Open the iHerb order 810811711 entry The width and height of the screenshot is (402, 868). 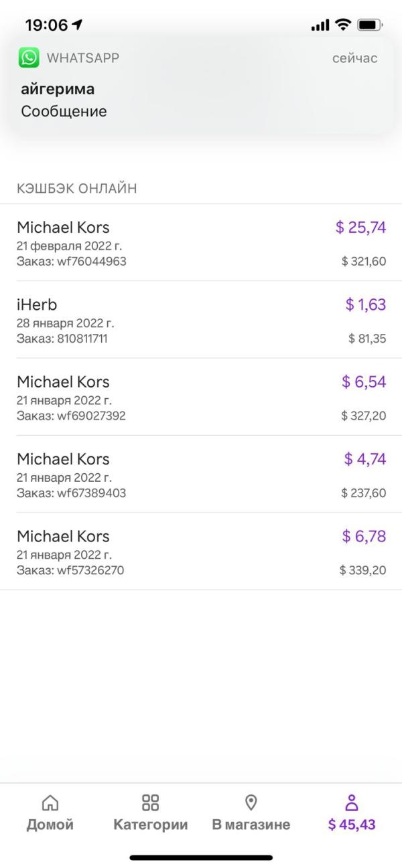point(201,319)
